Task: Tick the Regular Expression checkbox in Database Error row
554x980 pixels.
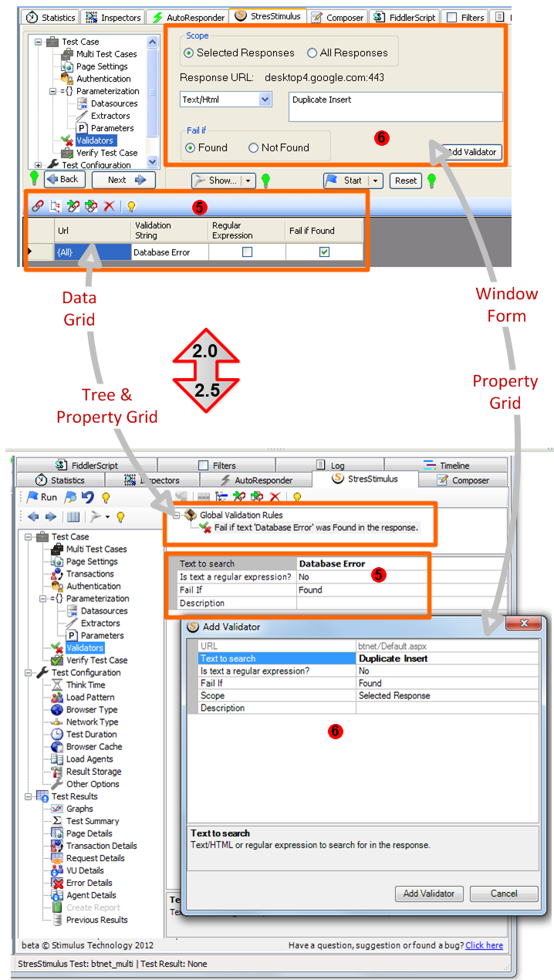Action: click(x=247, y=252)
